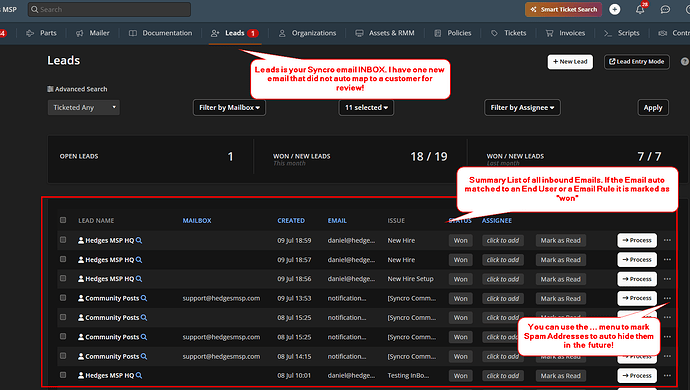Open the three-dot menu for the 09 Jul 18:59 lead
690x390 pixels.
[x=668, y=240]
